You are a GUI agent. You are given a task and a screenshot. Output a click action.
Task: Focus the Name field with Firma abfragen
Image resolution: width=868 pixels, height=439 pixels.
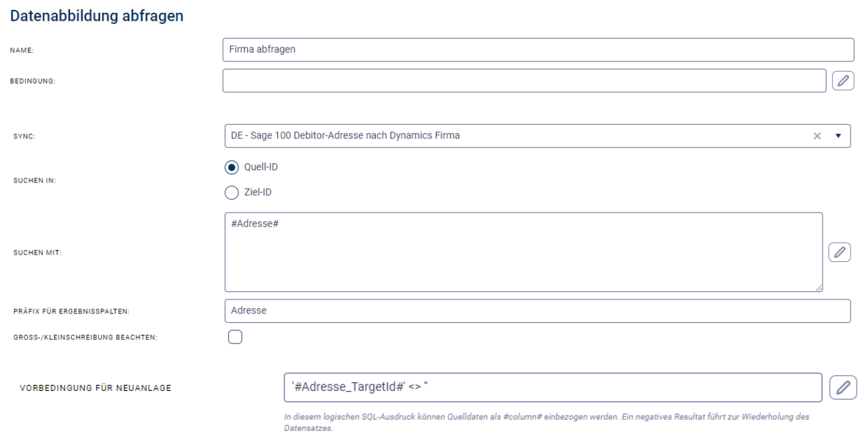(537, 50)
